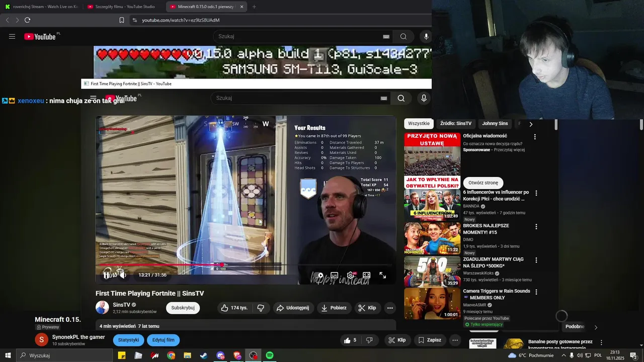
Task: Mute the inner video player volume
Action: (122, 275)
